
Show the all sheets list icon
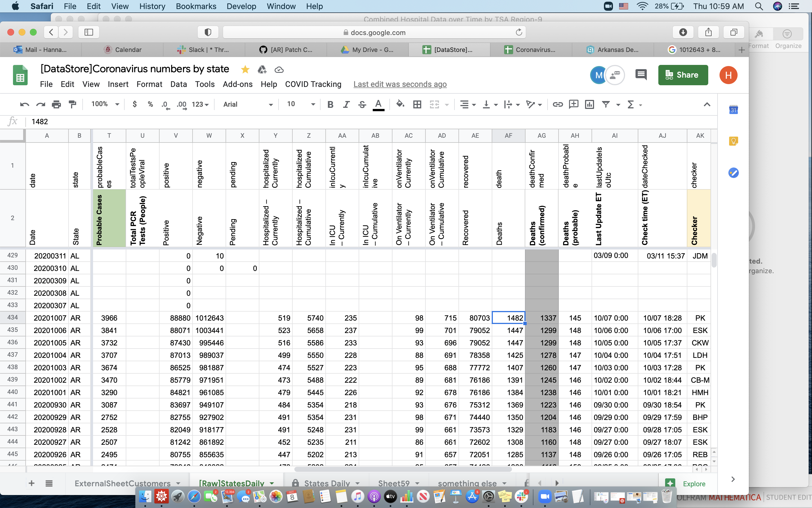49,483
